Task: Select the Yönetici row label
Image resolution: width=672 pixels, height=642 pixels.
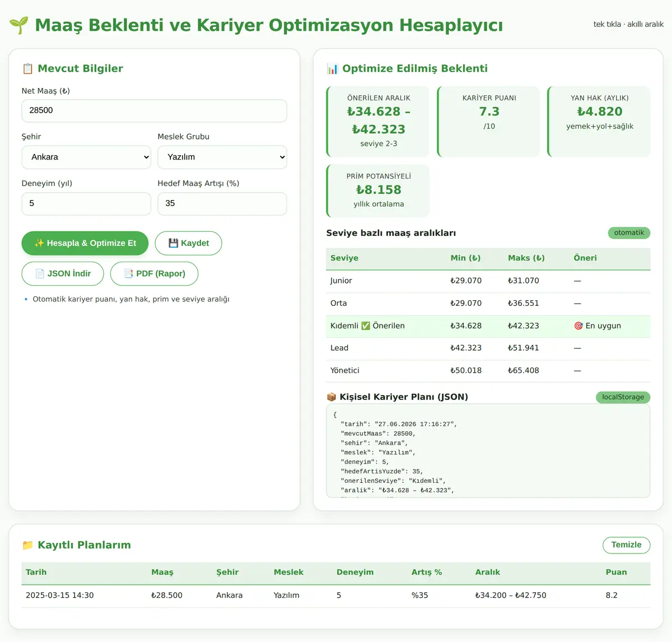Action: (345, 370)
